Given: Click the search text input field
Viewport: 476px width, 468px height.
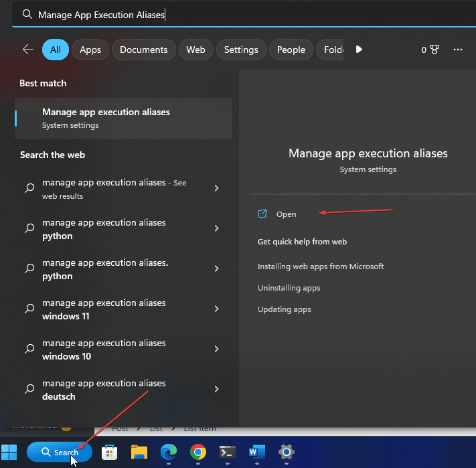Looking at the screenshot, I should 243,15.
